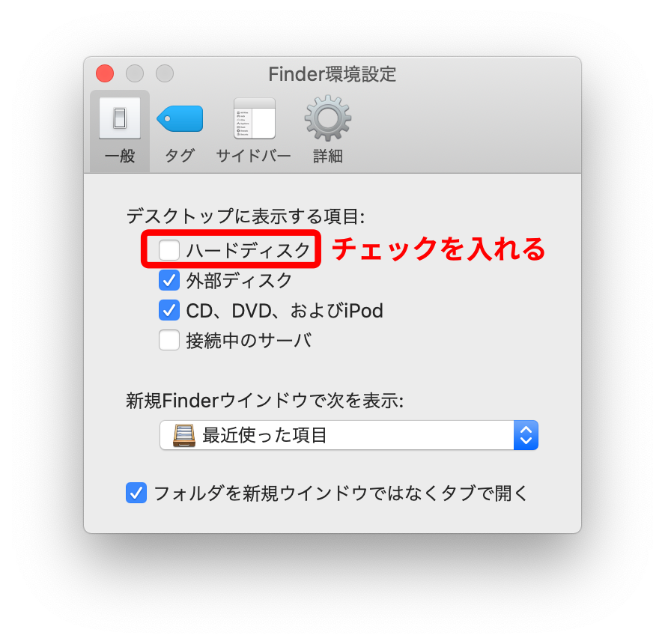The height and width of the screenshot is (644, 665).
Task: Close the Finder環境設定 window
Action: pyautogui.click(x=105, y=73)
